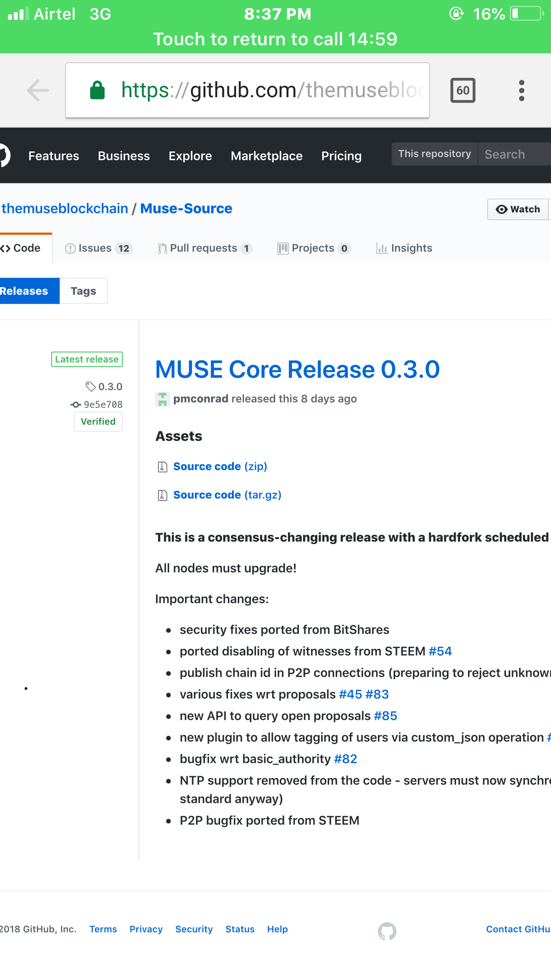This screenshot has width=551, height=980.
Task: Download Source code (tar.gz)
Action: [x=227, y=495]
